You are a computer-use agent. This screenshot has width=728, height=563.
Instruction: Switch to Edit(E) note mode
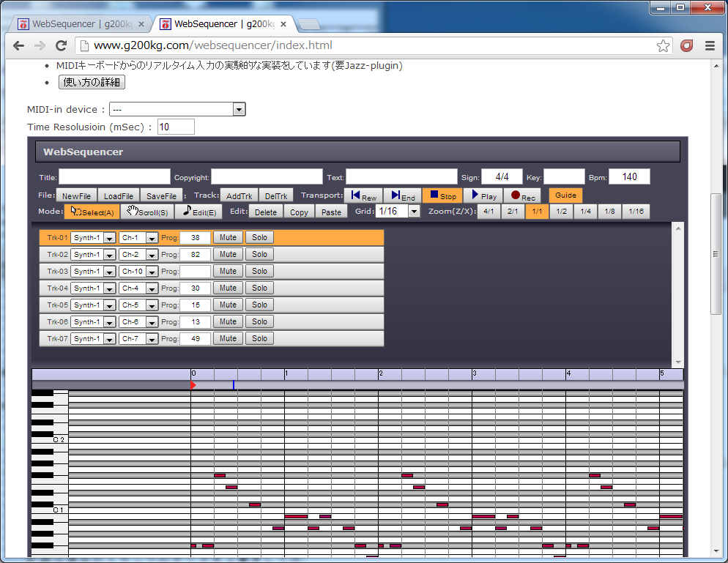[198, 212]
